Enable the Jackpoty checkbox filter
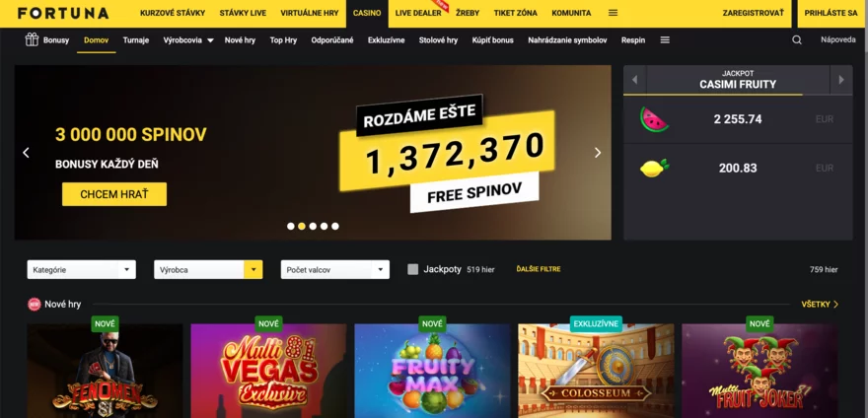Screen dimensions: 868x418 coord(412,269)
